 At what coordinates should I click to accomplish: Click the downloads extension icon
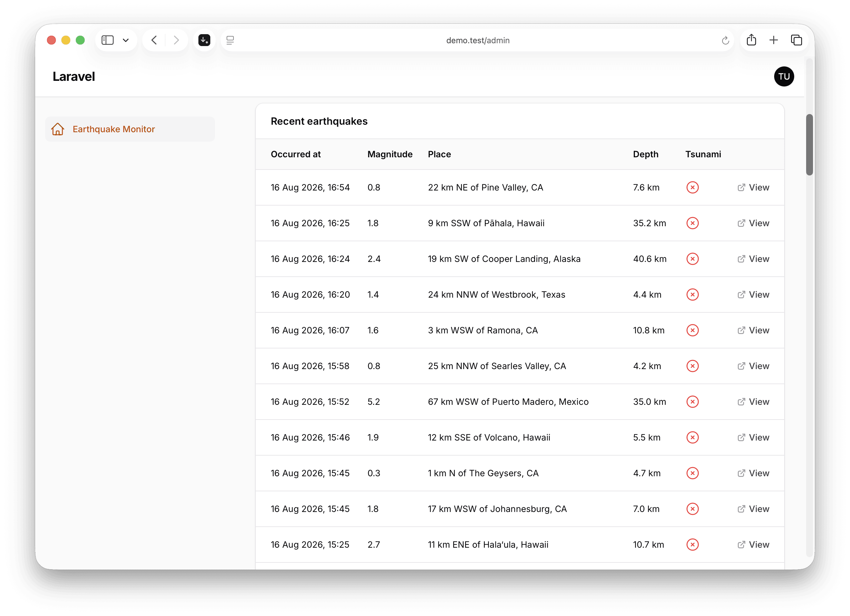[204, 40]
